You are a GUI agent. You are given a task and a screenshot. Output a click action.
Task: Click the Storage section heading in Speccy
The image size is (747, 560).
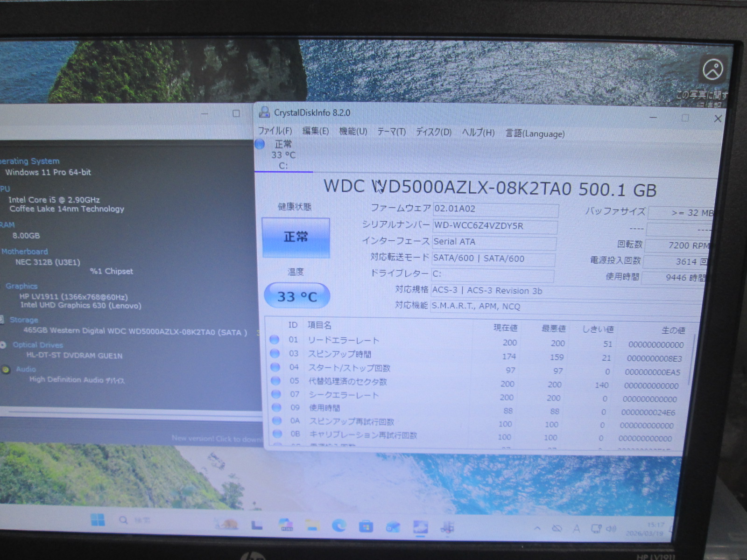(24, 320)
